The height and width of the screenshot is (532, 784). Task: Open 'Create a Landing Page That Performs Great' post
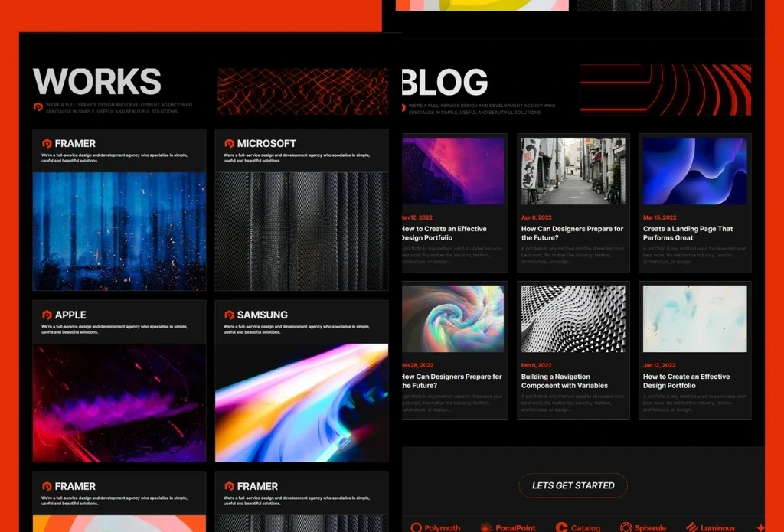pos(688,233)
